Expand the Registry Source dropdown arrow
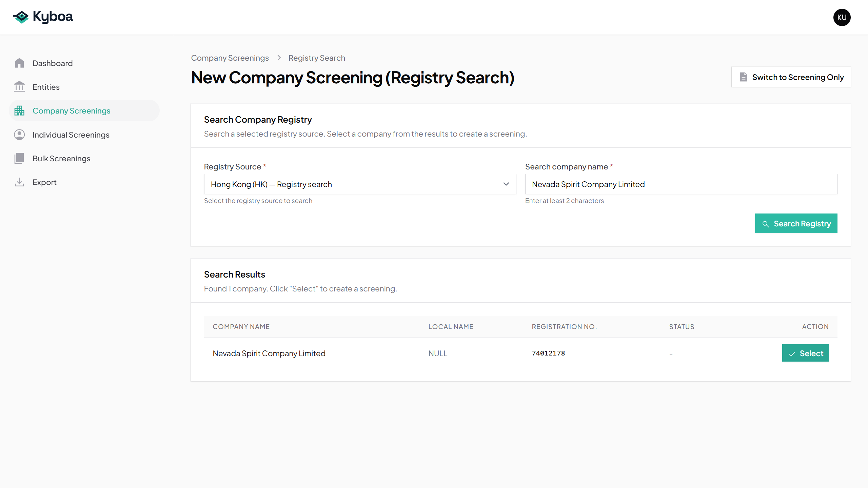Screen dimensions: 868x488 [506, 184]
